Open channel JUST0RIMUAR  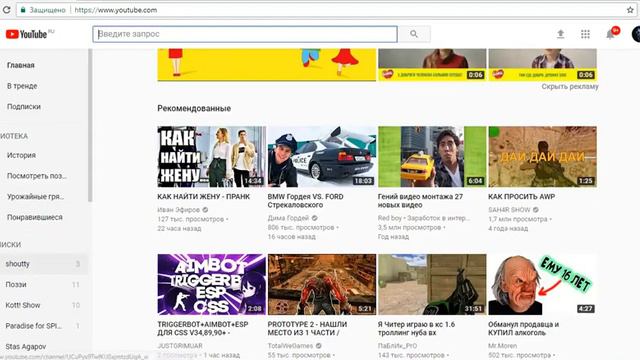point(180,346)
